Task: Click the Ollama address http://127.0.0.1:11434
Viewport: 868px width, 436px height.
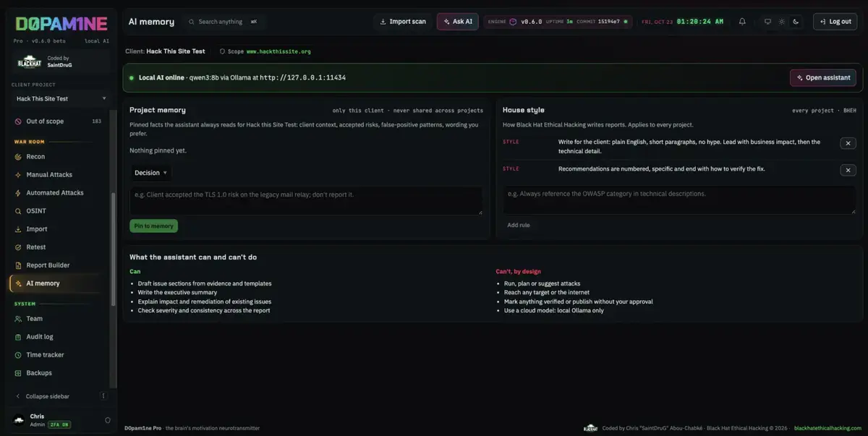Action: coord(303,77)
